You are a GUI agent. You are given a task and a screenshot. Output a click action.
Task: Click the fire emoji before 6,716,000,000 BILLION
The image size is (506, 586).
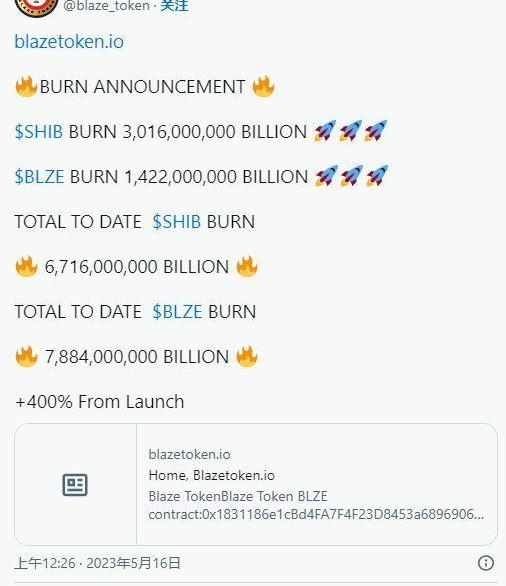tap(27, 266)
